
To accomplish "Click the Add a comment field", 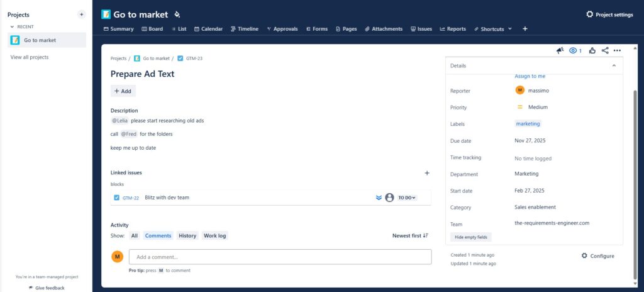I will [280, 257].
